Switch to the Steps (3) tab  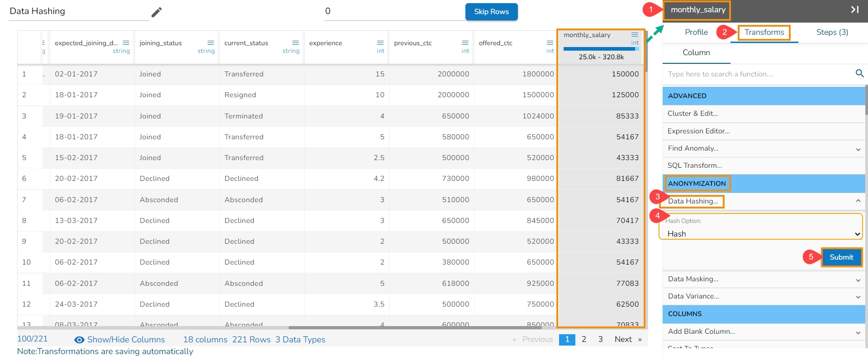click(832, 32)
